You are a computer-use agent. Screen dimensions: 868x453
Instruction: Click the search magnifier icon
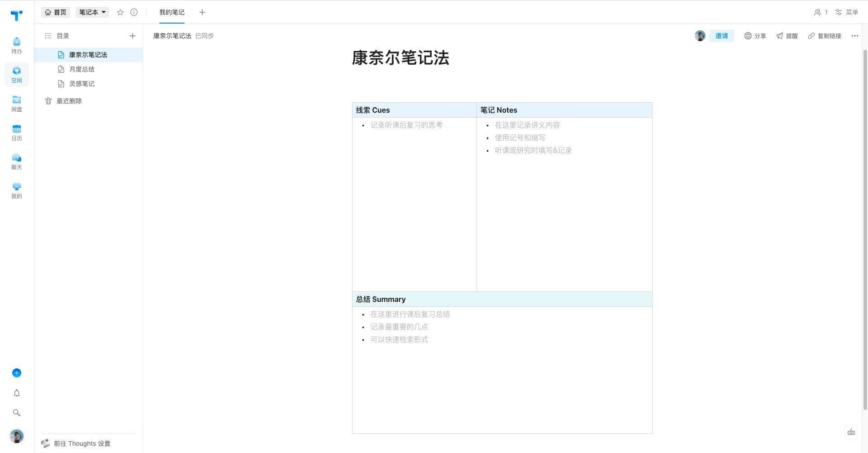[x=17, y=413]
